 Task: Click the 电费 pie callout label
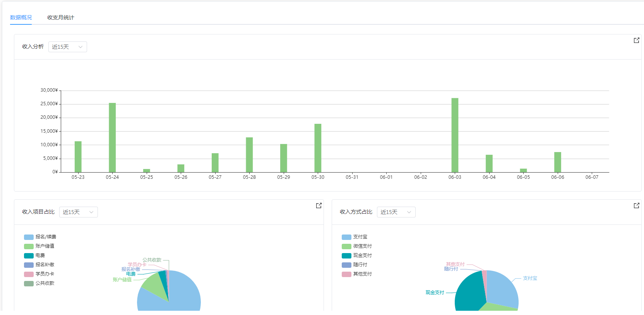pyautogui.click(x=131, y=274)
